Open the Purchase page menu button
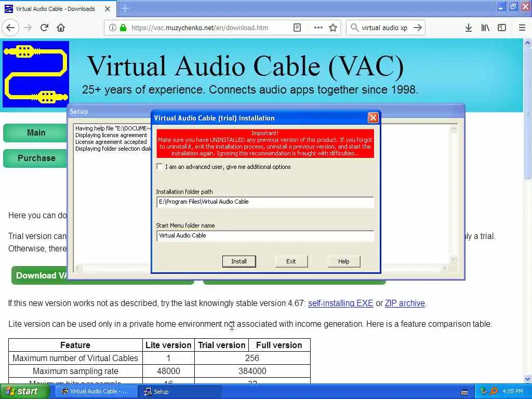The width and height of the screenshot is (532, 399). point(35,158)
